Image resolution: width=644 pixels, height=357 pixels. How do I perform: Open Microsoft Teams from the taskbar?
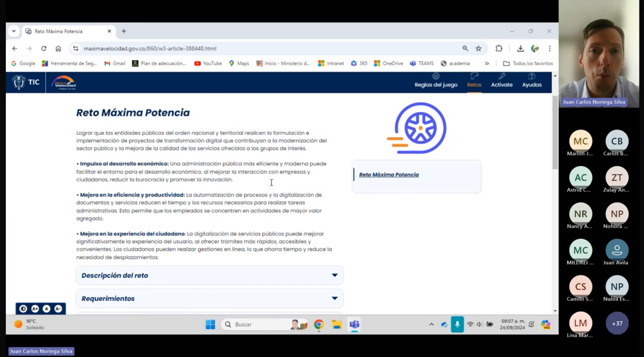point(355,324)
